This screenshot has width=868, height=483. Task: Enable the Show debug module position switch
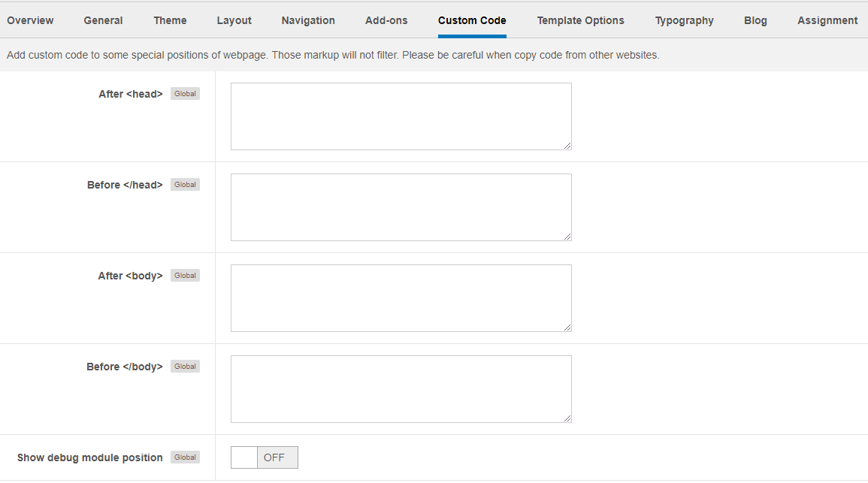[x=264, y=457]
